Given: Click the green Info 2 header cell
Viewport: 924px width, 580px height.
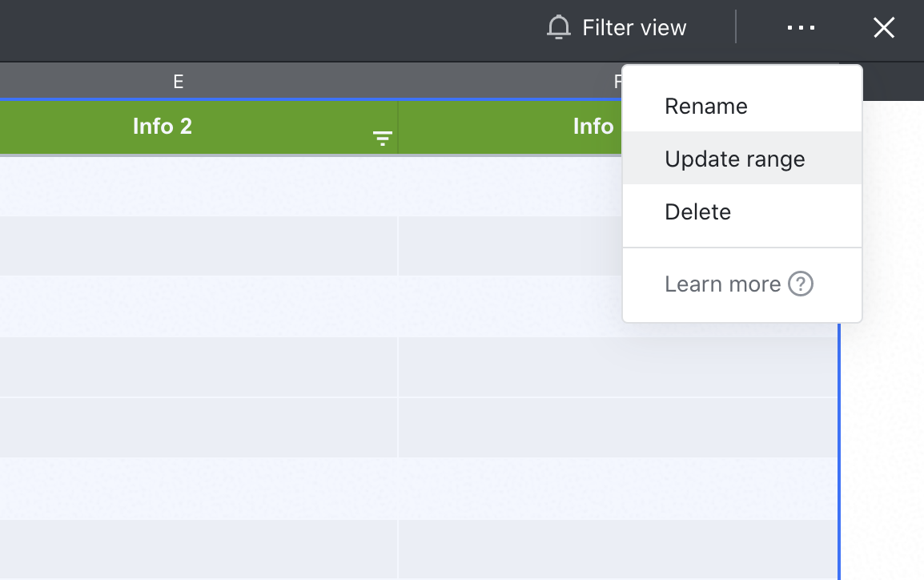Looking at the screenshot, I should [x=163, y=127].
